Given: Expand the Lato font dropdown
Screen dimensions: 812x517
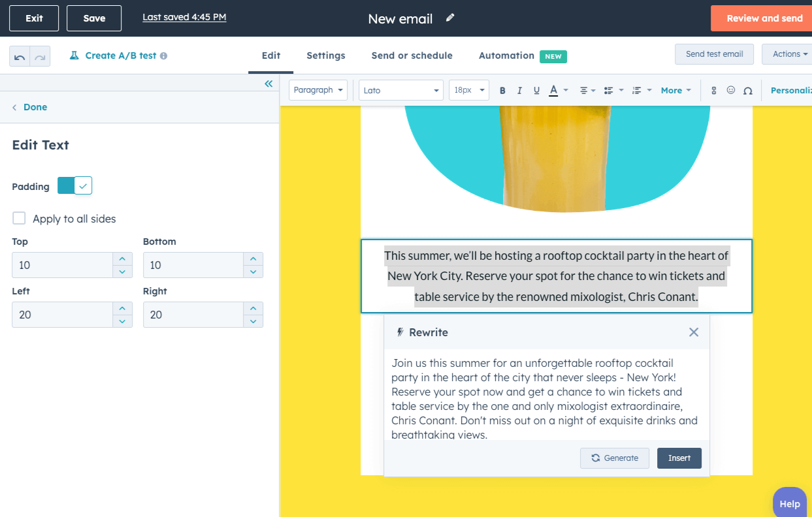Looking at the screenshot, I should pyautogui.click(x=400, y=90).
